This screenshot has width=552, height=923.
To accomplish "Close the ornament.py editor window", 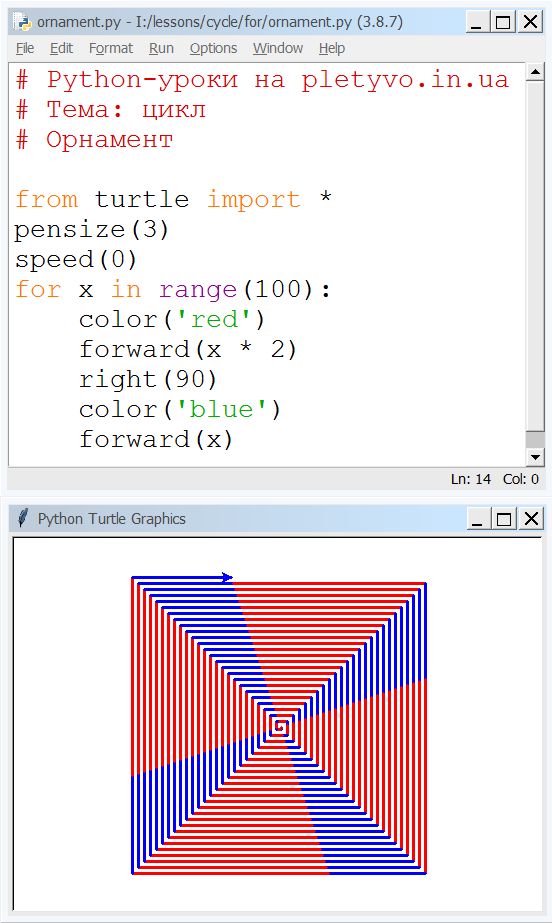I will click(531, 22).
